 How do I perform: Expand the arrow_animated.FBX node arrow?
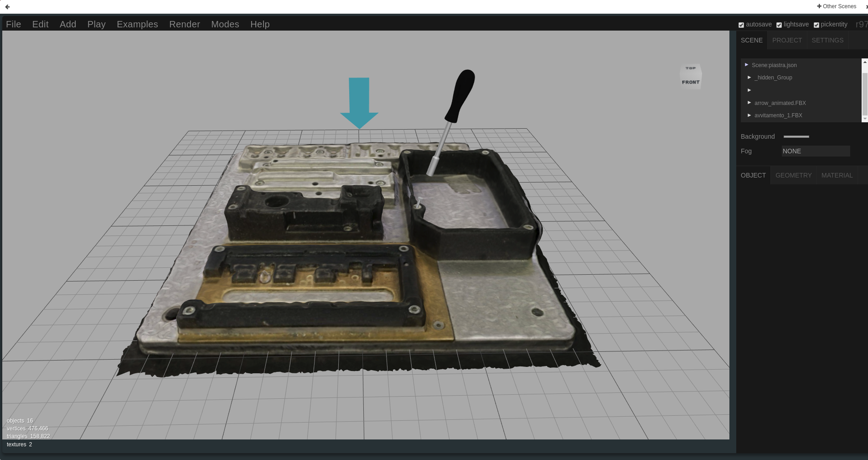coord(749,103)
